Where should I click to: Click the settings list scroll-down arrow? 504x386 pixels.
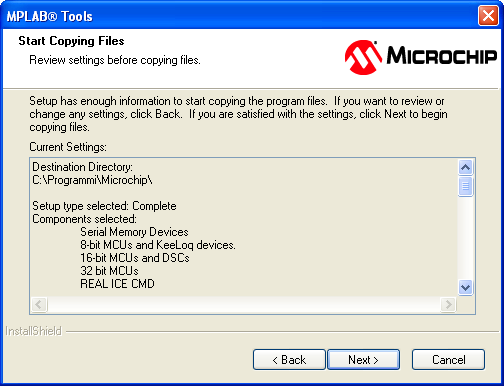point(465,287)
